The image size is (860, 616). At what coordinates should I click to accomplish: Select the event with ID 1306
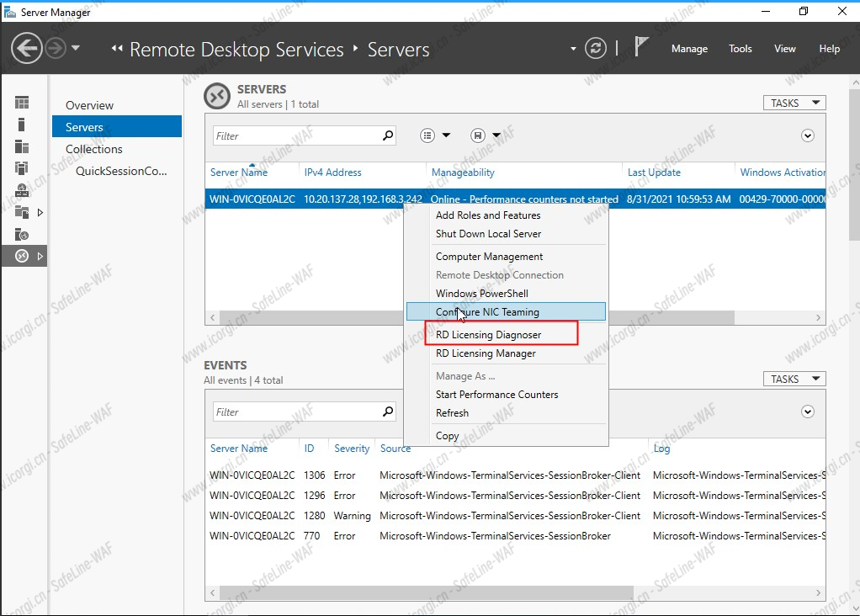(515, 475)
